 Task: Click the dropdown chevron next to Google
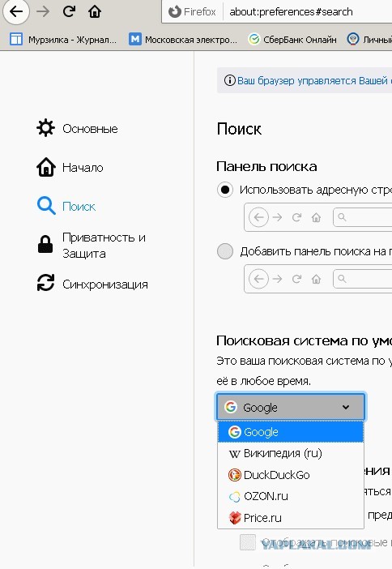pyautogui.click(x=346, y=407)
